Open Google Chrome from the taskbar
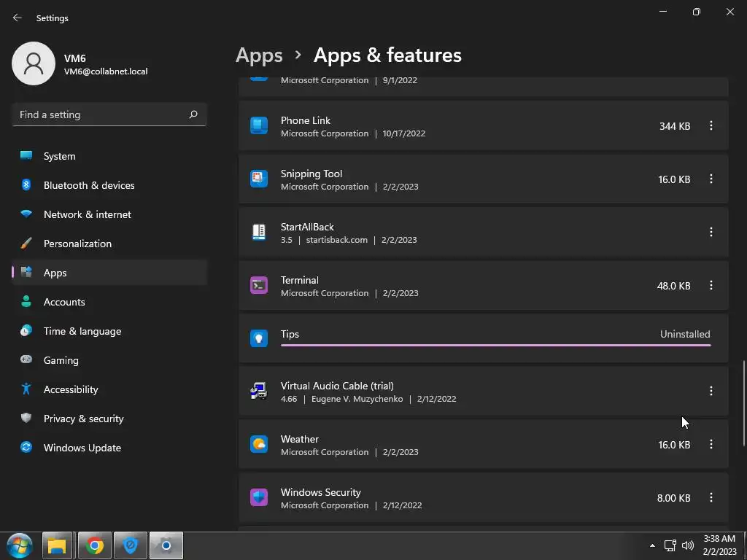 pos(94,545)
